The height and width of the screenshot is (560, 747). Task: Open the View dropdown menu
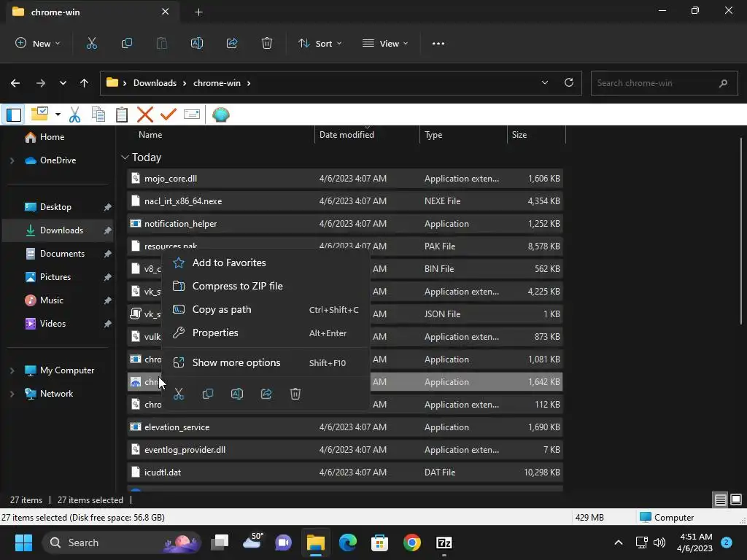[x=385, y=43]
